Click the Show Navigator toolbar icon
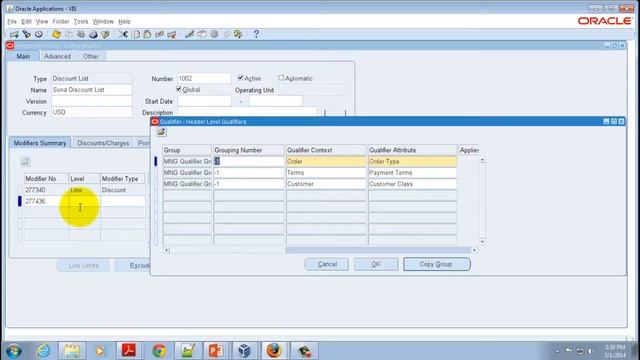 39,34
